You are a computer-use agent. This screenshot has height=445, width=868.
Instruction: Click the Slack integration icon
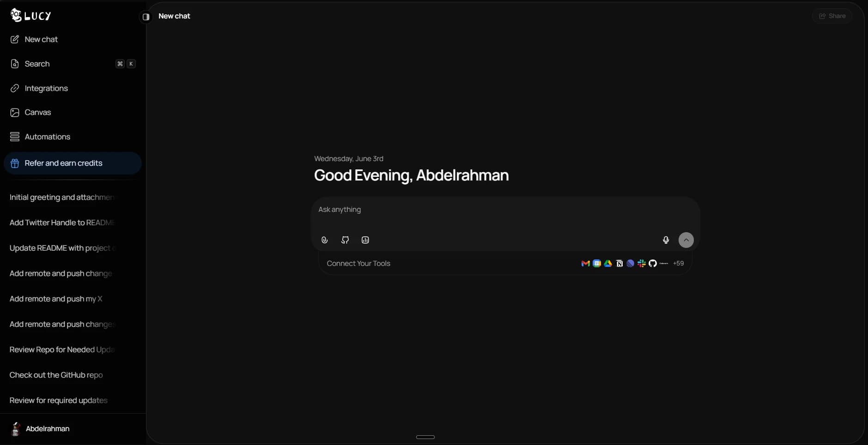pyautogui.click(x=642, y=264)
